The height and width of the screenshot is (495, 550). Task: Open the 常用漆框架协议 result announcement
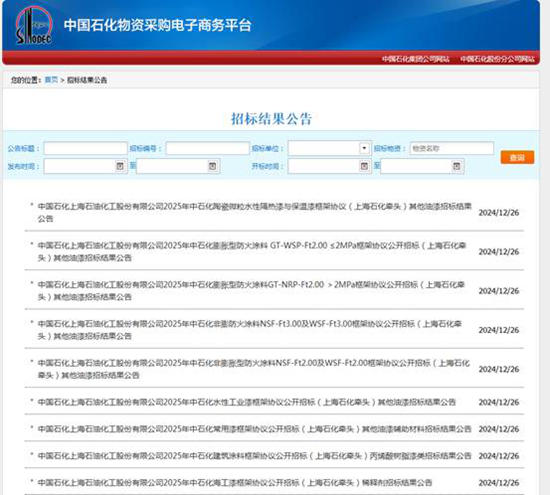(254, 429)
